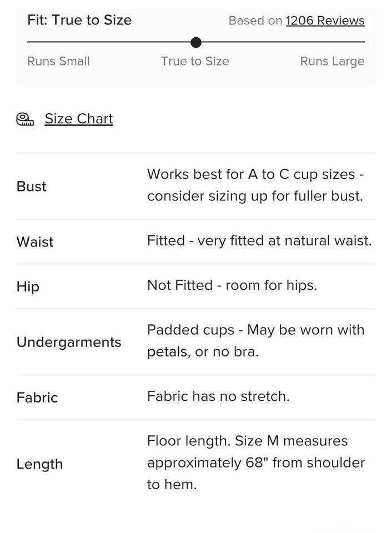Viewport: 392px width, 533px height.
Task: Click the Fabric row label
Action: (x=37, y=398)
